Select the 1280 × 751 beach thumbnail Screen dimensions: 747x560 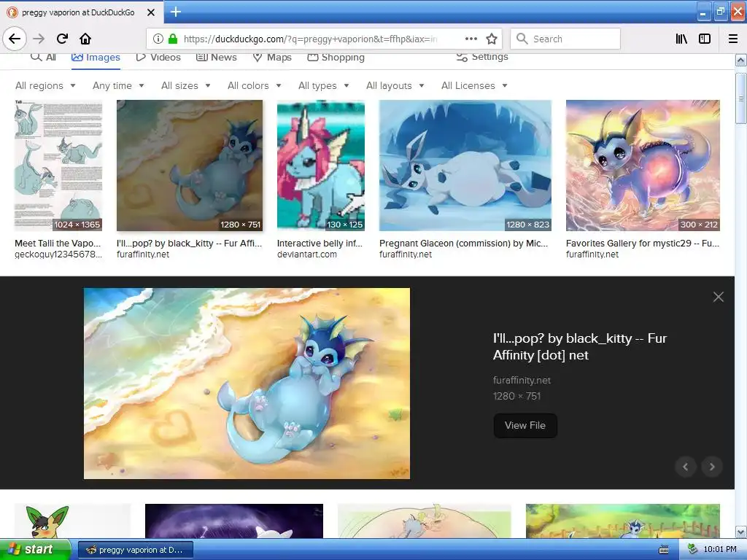190,166
